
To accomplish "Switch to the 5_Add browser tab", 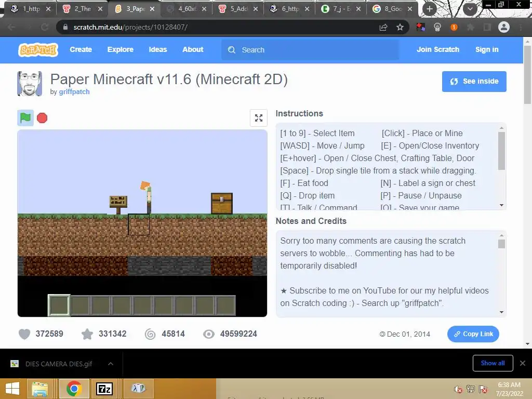I will pyautogui.click(x=239, y=9).
